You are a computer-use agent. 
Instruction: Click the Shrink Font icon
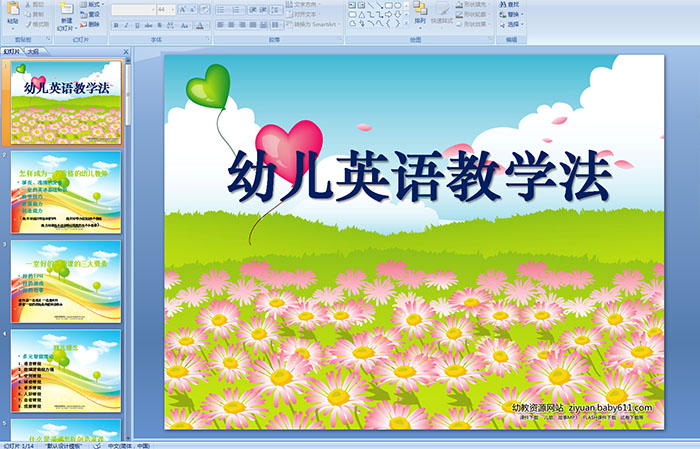[x=192, y=9]
